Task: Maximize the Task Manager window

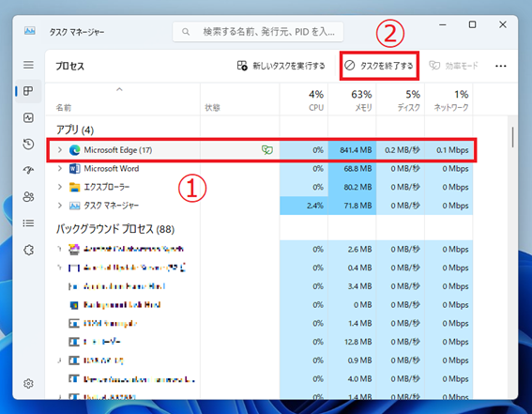Action: pyautogui.click(x=472, y=24)
